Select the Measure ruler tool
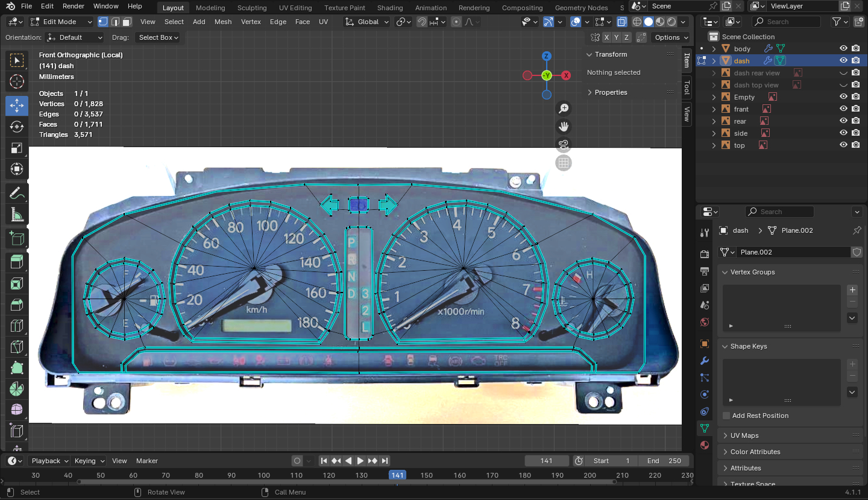 [17, 215]
